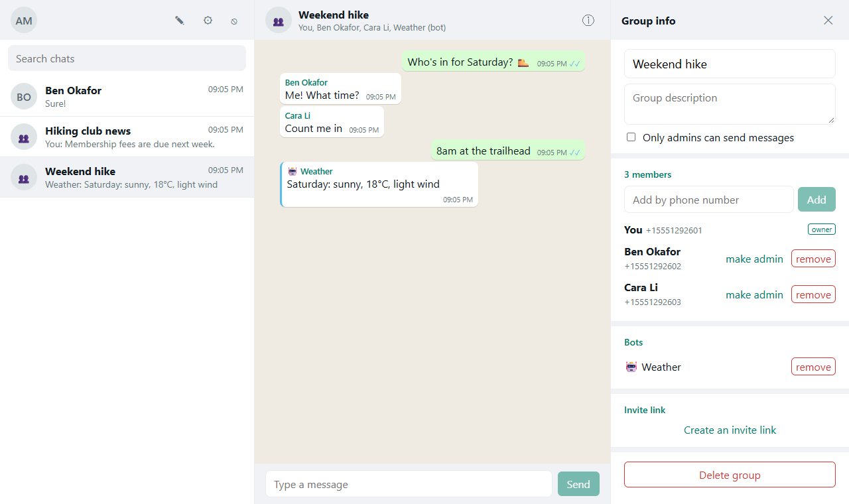Close the Group info panel

click(x=828, y=21)
